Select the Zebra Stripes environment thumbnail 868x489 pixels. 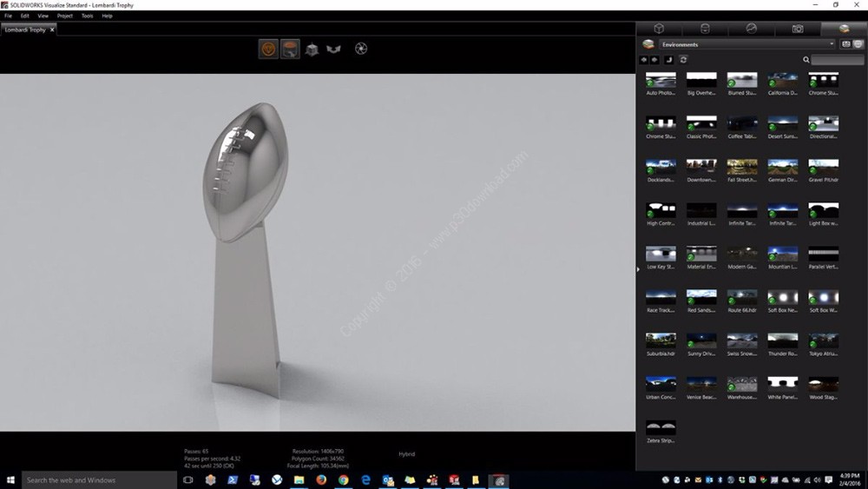661,427
